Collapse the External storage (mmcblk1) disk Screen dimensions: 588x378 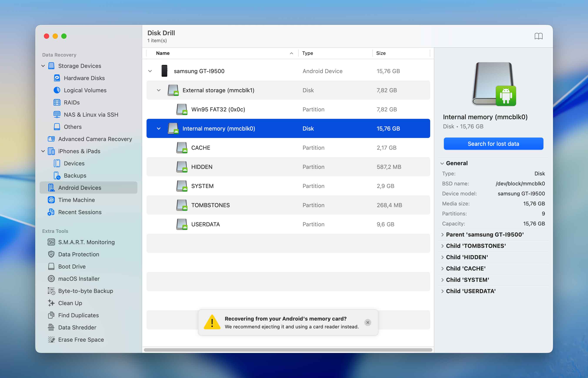point(159,90)
